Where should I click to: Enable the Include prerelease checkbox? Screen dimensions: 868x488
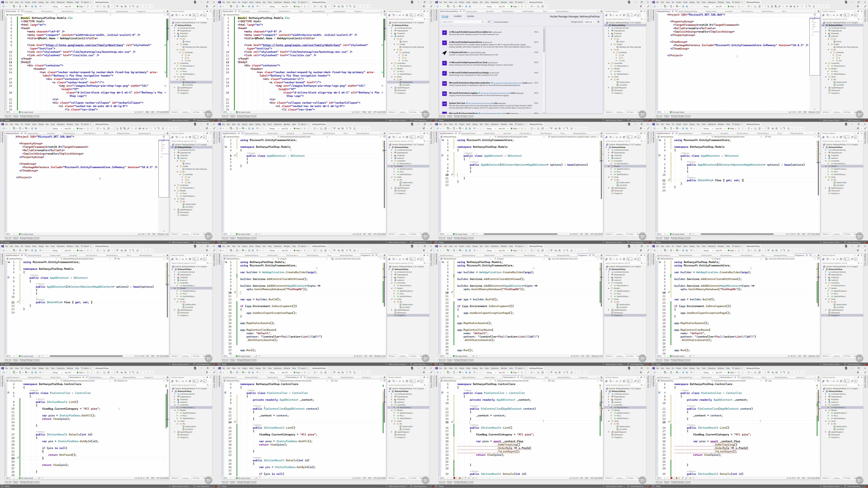click(x=493, y=22)
